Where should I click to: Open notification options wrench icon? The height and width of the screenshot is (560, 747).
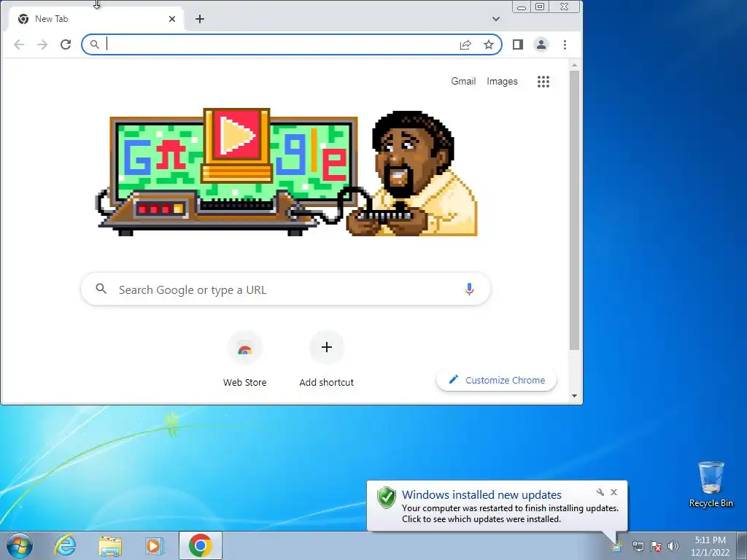tap(600, 492)
